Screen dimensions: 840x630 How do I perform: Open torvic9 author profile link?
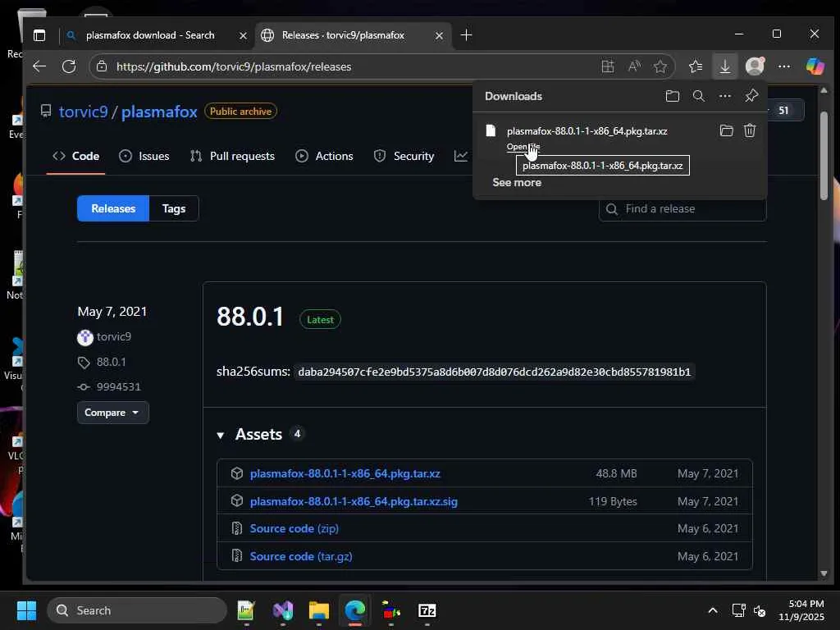point(113,336)
